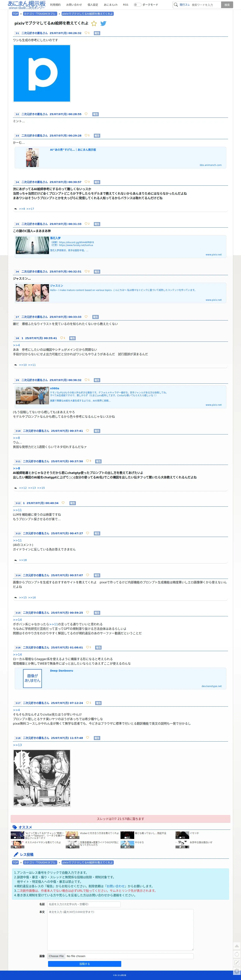Like post >>18 with its heart icon

click(87, 737)
